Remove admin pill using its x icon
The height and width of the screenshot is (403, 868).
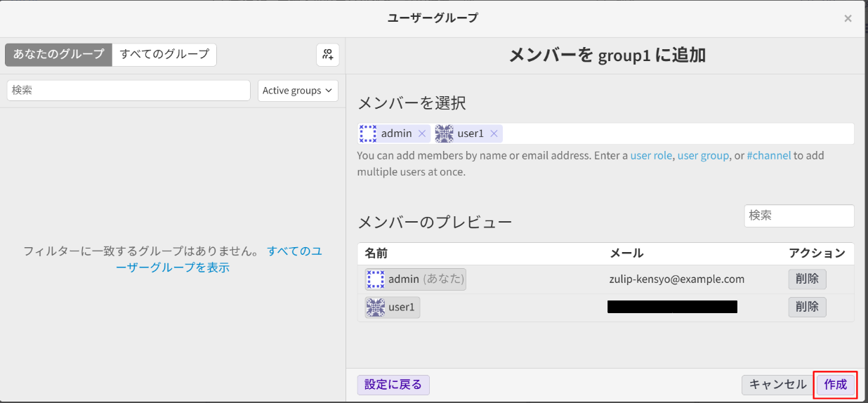click(421, 133)
